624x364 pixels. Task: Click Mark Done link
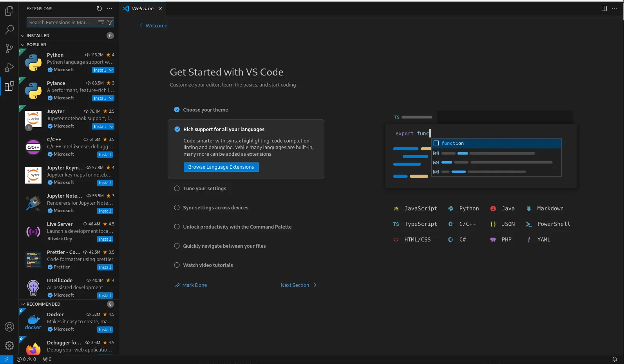point(191,285)
